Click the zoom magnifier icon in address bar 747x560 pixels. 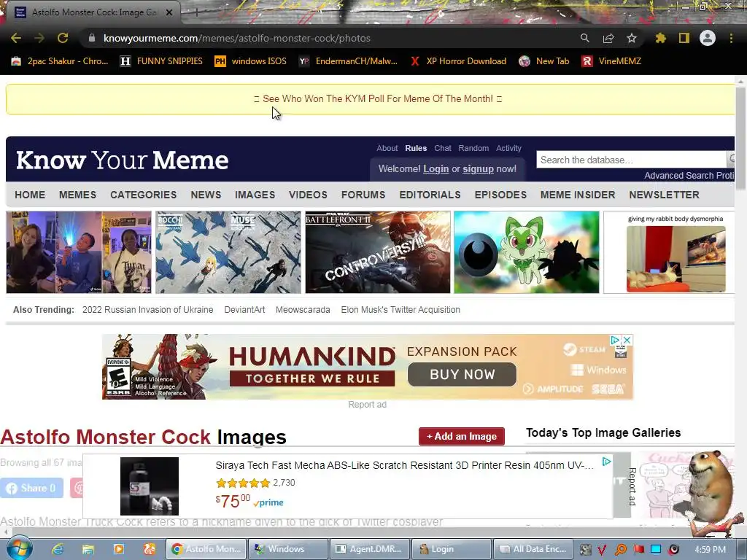584,38
